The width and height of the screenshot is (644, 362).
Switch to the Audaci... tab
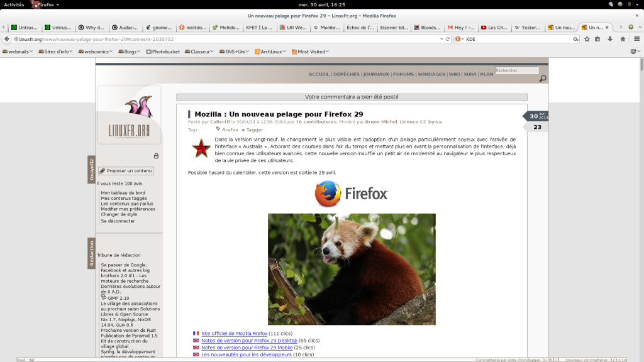point(126,28)
